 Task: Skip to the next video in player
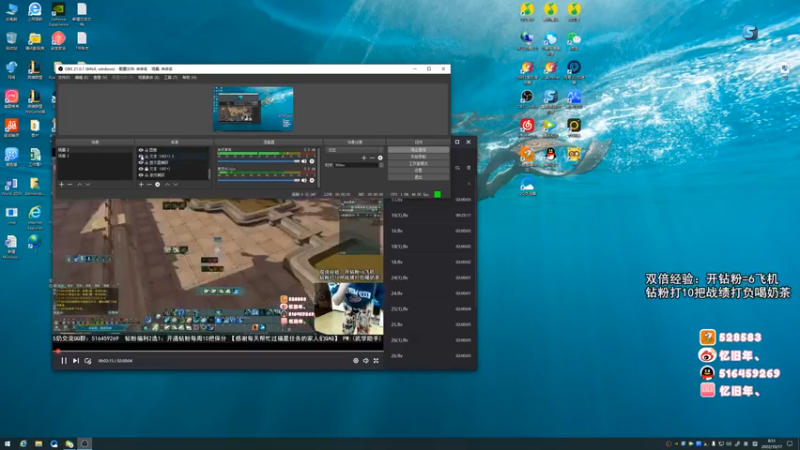(76, 361)
